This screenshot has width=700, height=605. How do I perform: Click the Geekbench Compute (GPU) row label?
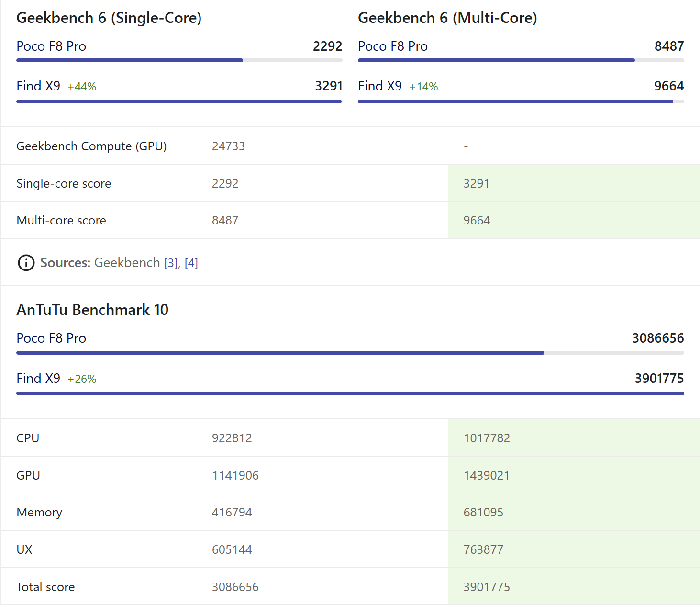click(x=91, y=146)
